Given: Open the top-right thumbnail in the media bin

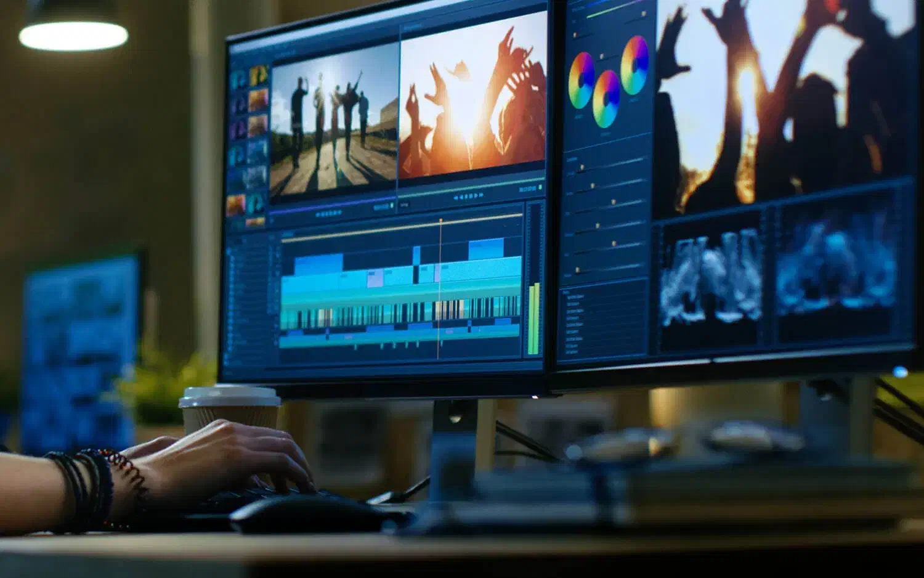Looking at the screenshot, I should [259, 76].
